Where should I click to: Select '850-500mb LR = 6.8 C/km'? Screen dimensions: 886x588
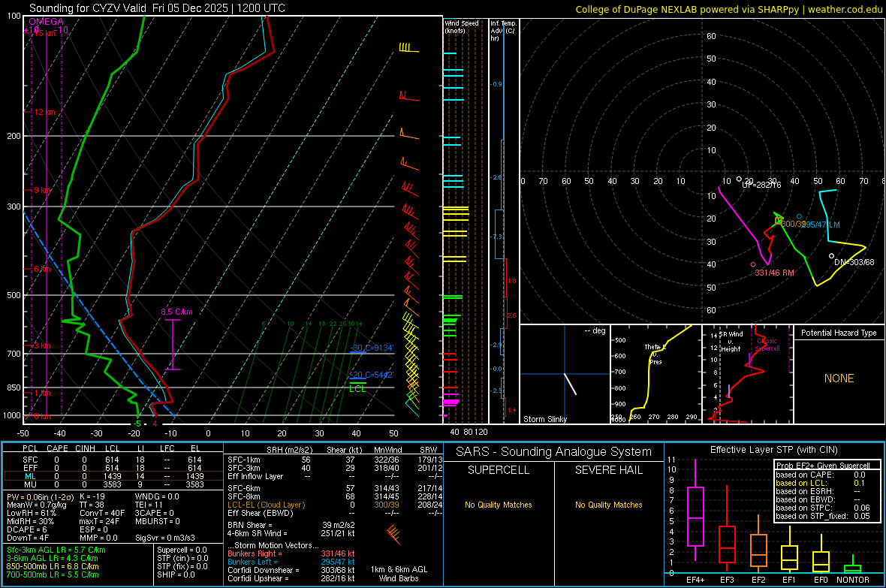[53, 566]
